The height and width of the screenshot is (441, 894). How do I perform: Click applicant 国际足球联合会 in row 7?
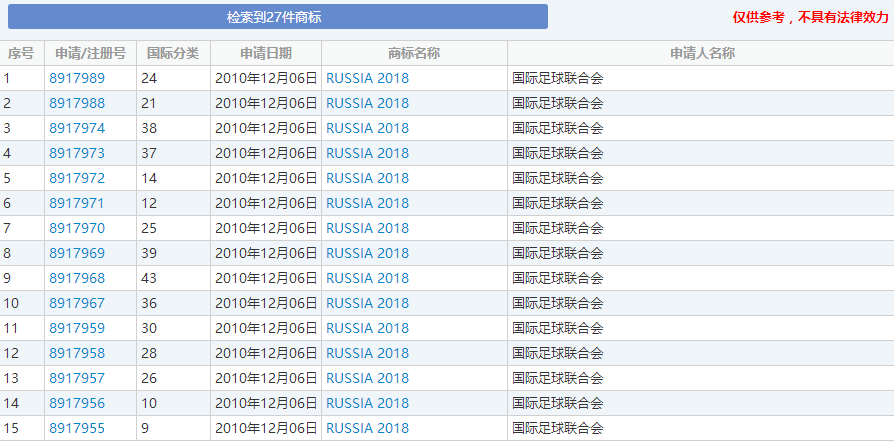click(558, 229)
